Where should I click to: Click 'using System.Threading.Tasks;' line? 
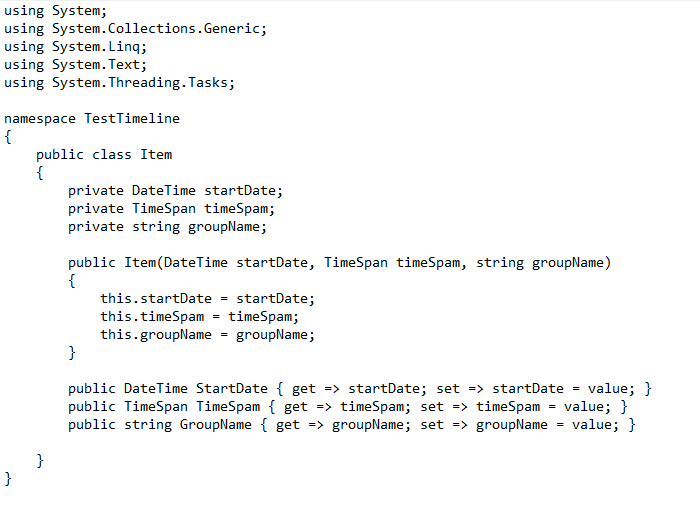(x=119, y=83)
